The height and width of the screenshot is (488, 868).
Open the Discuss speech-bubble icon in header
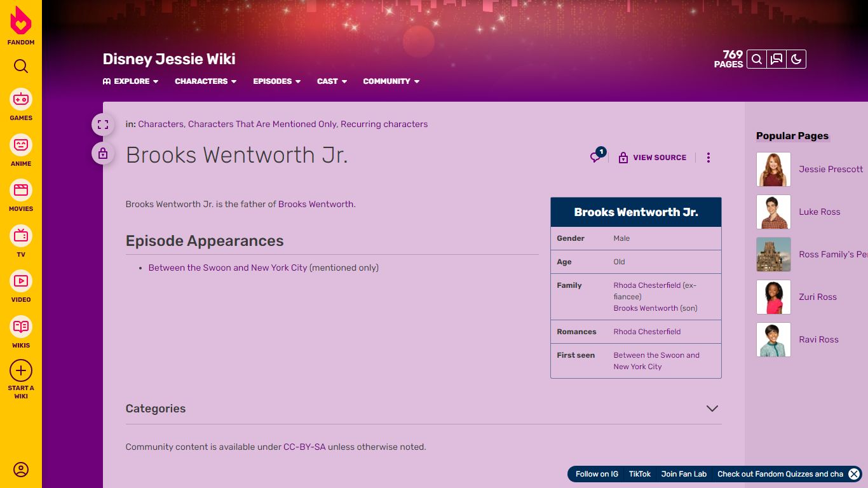[776, 59]
